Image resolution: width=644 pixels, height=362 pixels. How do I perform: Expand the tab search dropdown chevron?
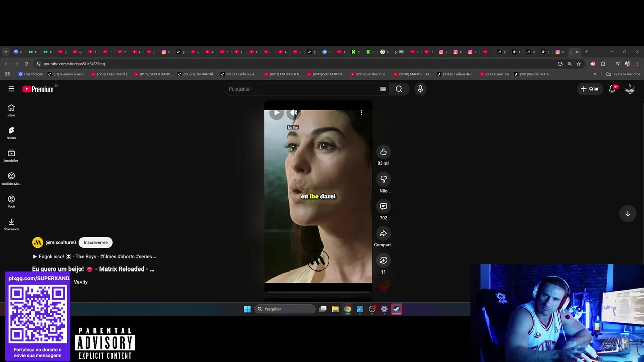pyautogui.click(x=6, y=52)
